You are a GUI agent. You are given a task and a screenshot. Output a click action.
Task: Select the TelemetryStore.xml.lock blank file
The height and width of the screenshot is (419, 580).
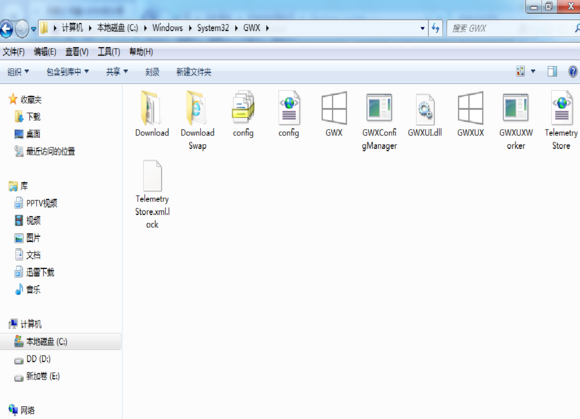click(152, 176)
